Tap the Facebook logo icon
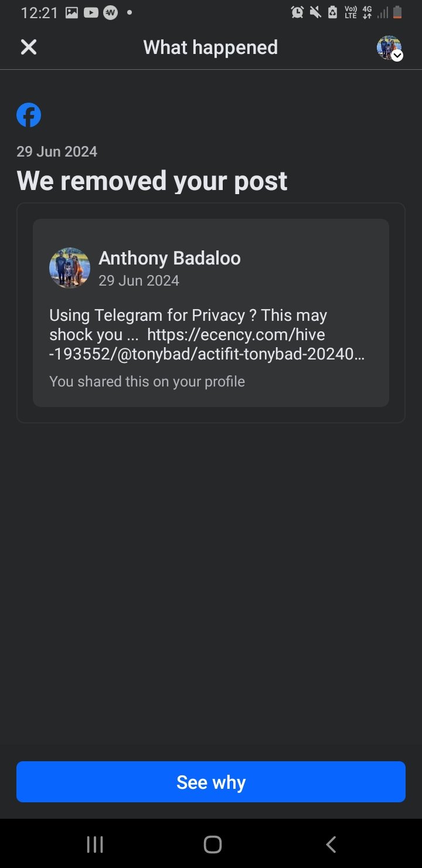This screenshot has width=422, height=868. pyautogui.click(x=29, y=115)
